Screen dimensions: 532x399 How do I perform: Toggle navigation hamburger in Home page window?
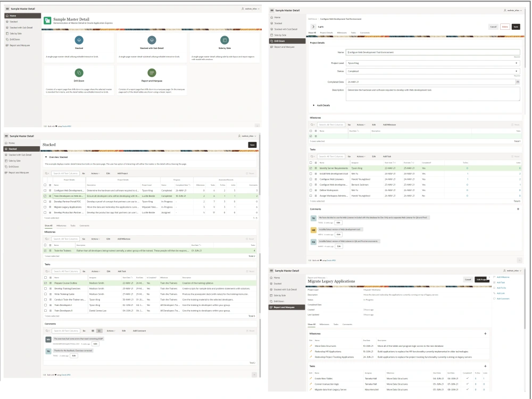pyautogui.click(x=7, y=9)
